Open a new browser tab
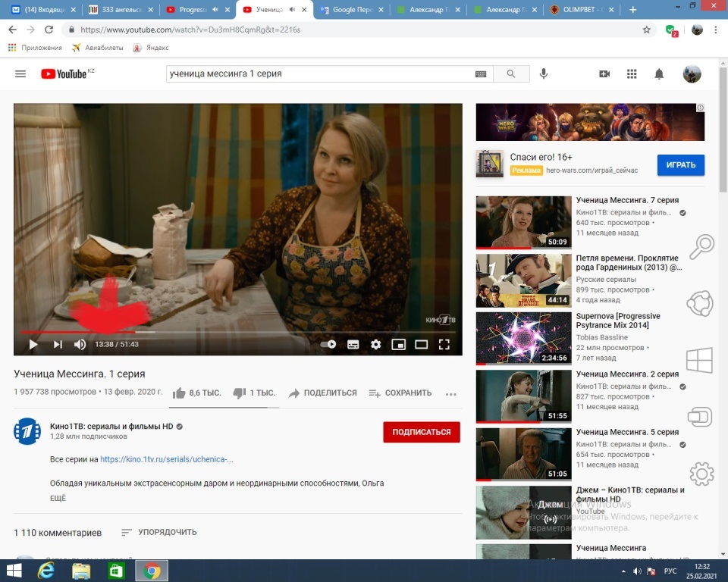This screenshot has height=582, width=728. click(x=632, y=9)
